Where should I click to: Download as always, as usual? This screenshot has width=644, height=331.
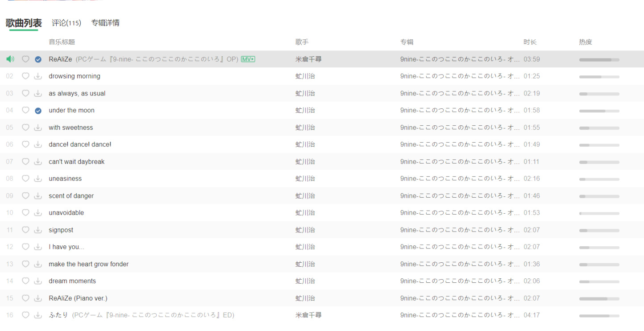click(x=38, y=93)
